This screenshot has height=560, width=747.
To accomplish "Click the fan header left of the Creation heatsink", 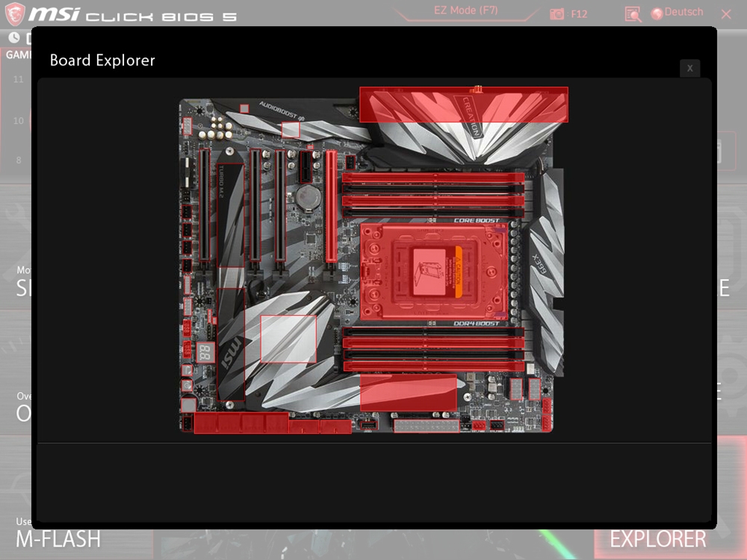I will 350,162.
